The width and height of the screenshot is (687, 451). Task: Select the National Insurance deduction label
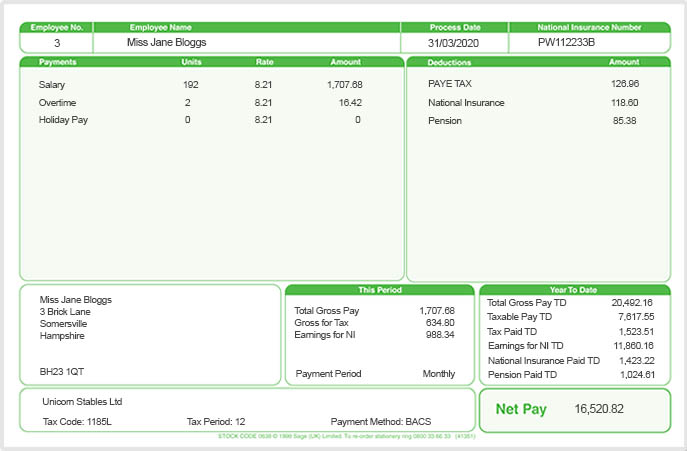[466, 103]
